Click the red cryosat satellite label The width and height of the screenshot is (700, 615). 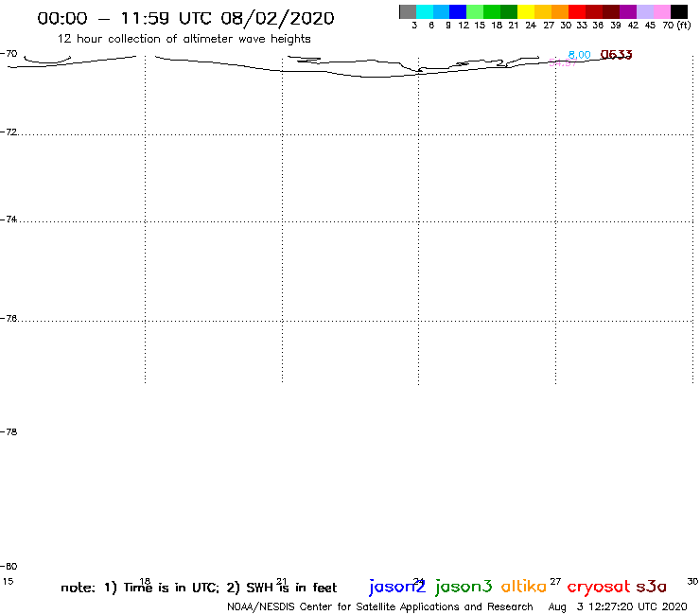(599, 588)
